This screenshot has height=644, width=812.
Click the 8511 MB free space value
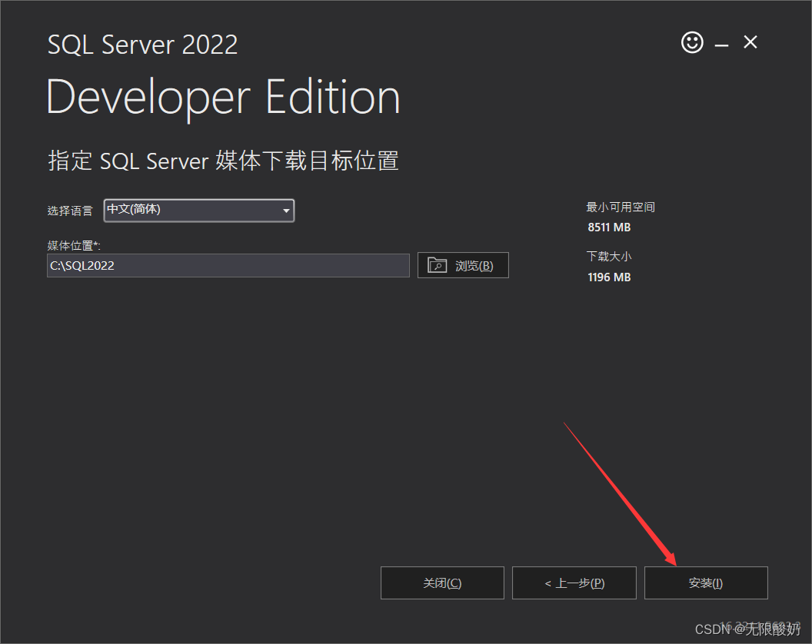point(609,227)
